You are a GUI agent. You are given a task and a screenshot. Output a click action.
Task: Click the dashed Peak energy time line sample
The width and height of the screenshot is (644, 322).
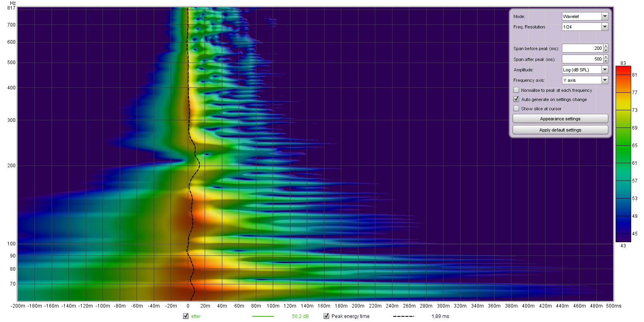(404, 316)
